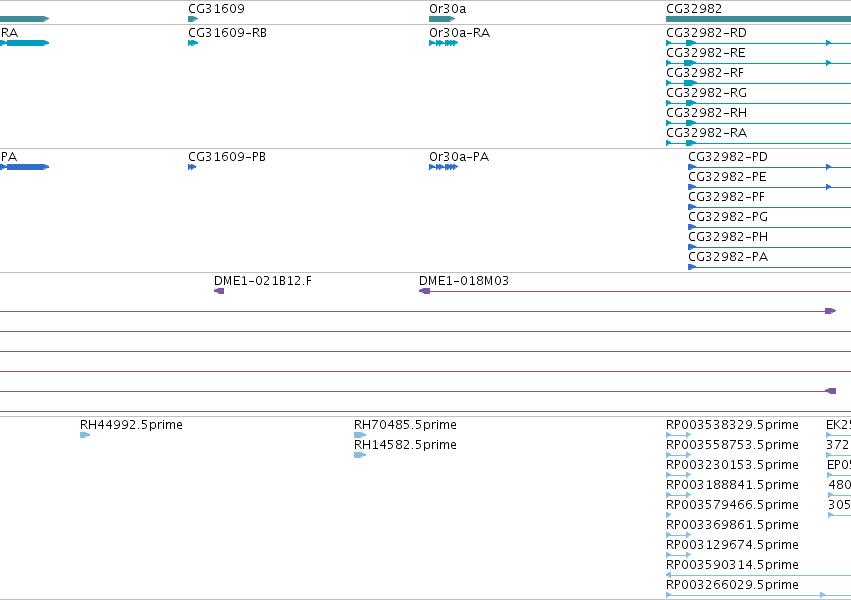Select EST RP003266029.5prime

pos(732,585)
